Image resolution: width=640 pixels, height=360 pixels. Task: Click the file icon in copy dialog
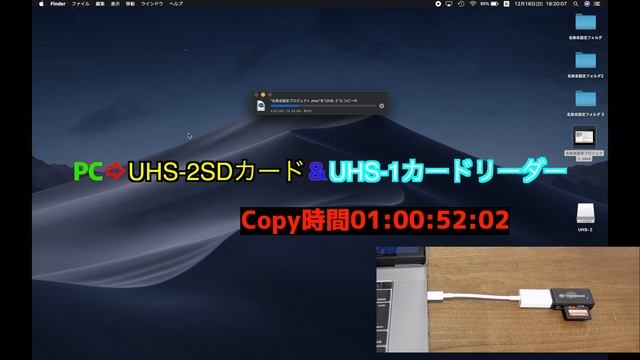point(261,106)
